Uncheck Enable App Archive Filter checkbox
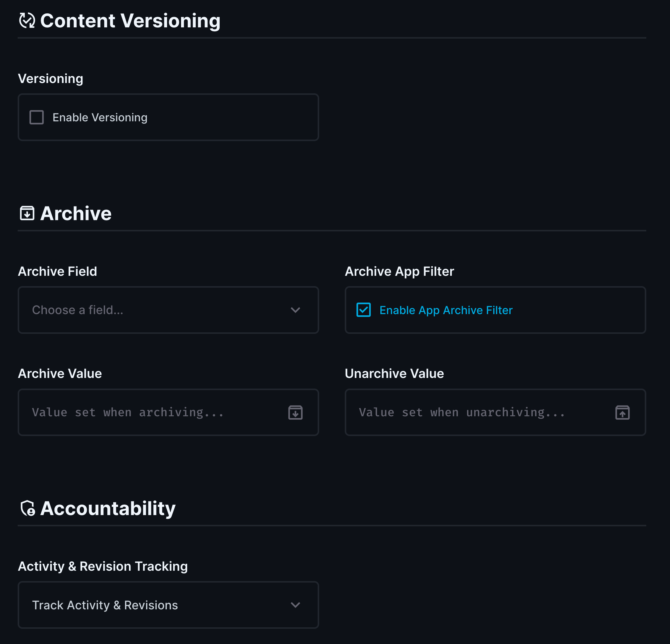670x644 pixels. pos(363,310)
